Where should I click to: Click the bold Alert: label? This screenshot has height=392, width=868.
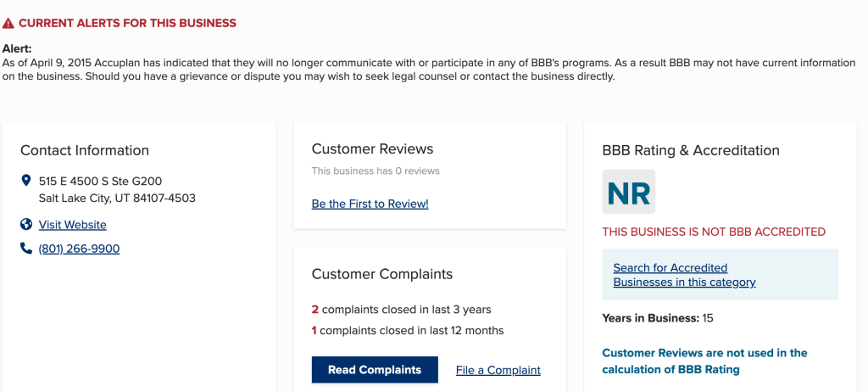(17, 49)
